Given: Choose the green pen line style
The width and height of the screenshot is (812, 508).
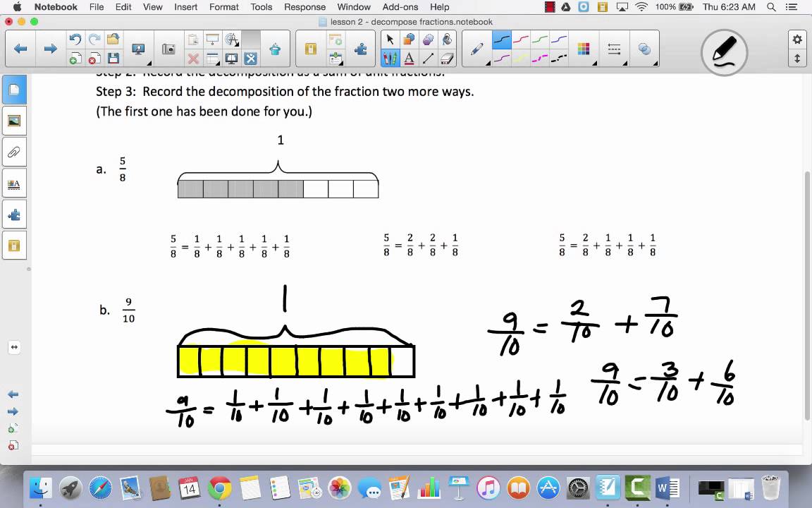Looking at the screenshot, I should tap(540, 40).
